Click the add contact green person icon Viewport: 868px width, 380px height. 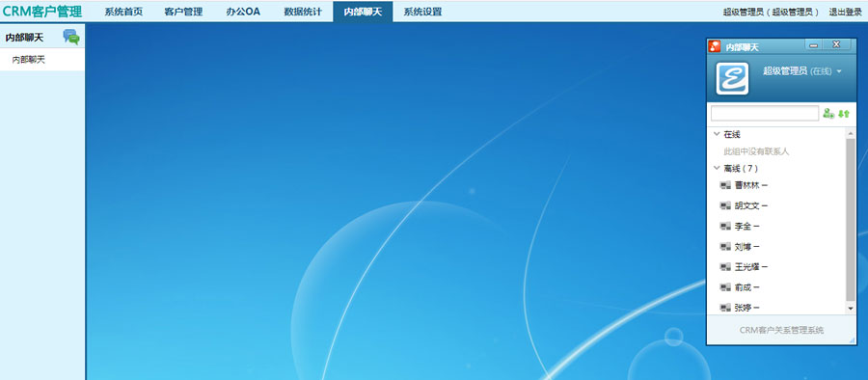point(828,113)
